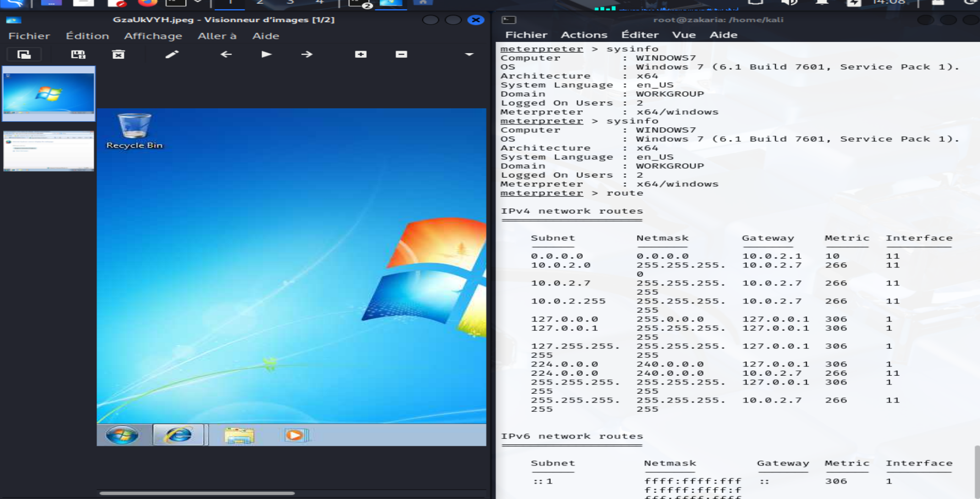Screen dimensions: 980x499
Task: Click the image viewer window icon
Action: [x=13, y=20]
